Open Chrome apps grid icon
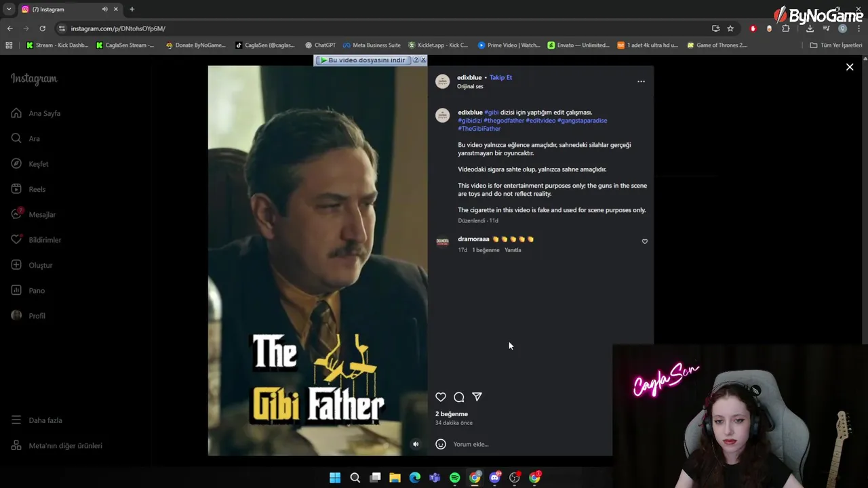Image resolution: width=868 pixels, height=488 pixels. (x=9, y=45)
